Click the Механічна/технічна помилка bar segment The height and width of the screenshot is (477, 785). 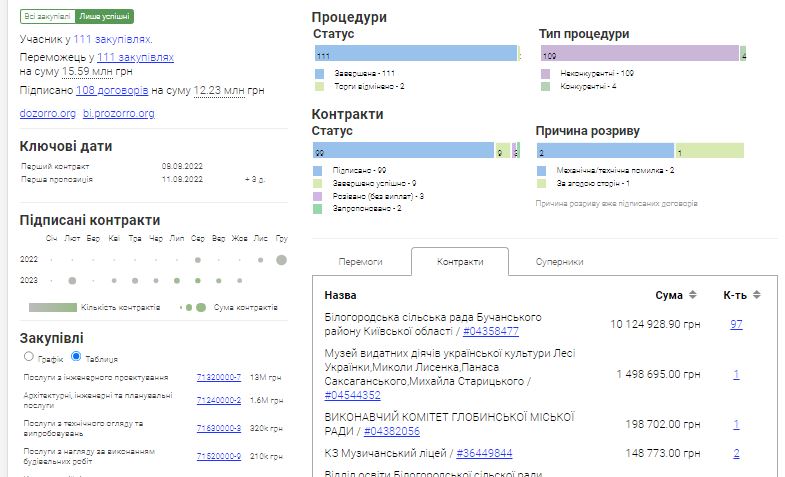coord(604,152)
